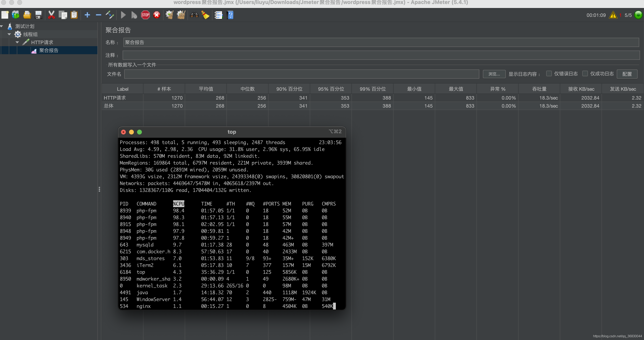Select 聚合报告 in the test tree
Image resolution: width=644 pixels, height=340 pixels.
click(49, 50)
